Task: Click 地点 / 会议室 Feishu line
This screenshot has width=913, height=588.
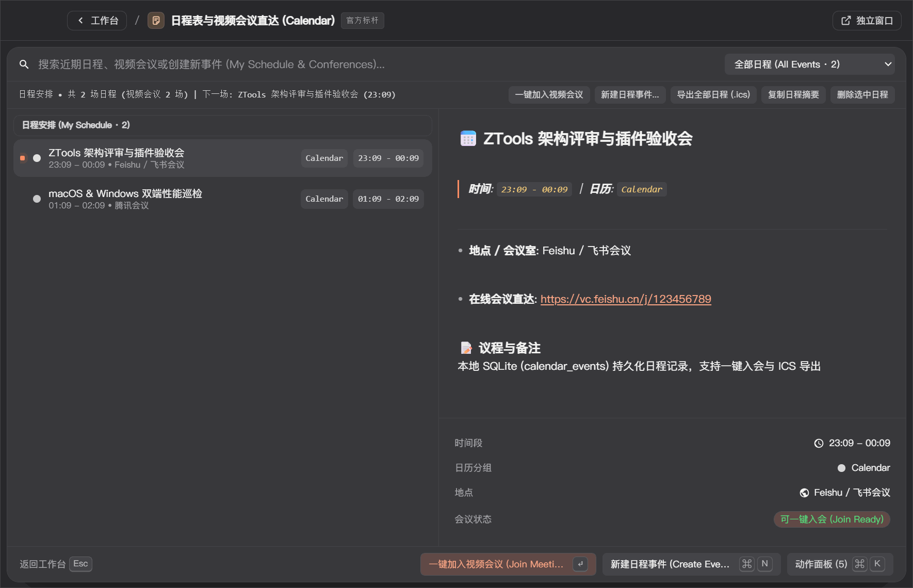Action: pos(550,251)
